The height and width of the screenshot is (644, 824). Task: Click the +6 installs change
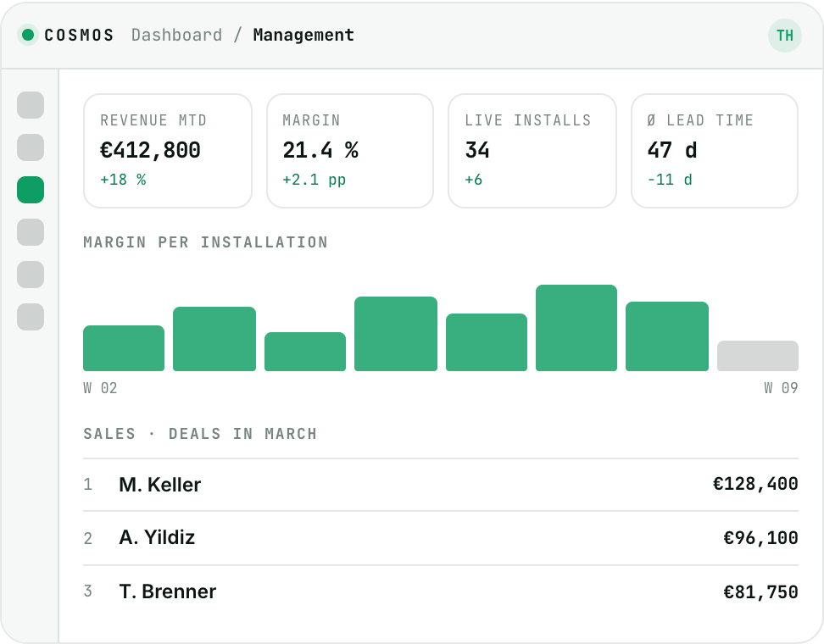[x=474, y=180]
